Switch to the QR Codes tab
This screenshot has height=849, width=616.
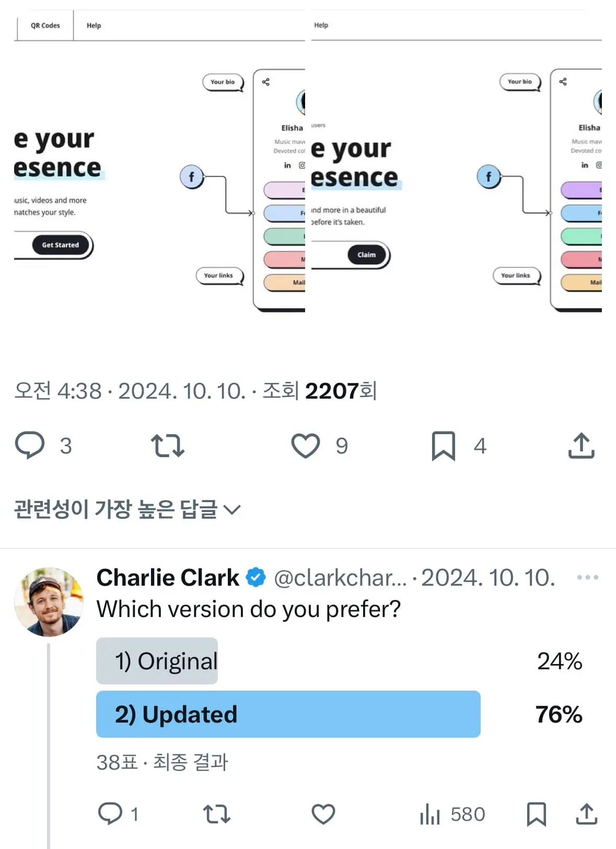[45, 25]
